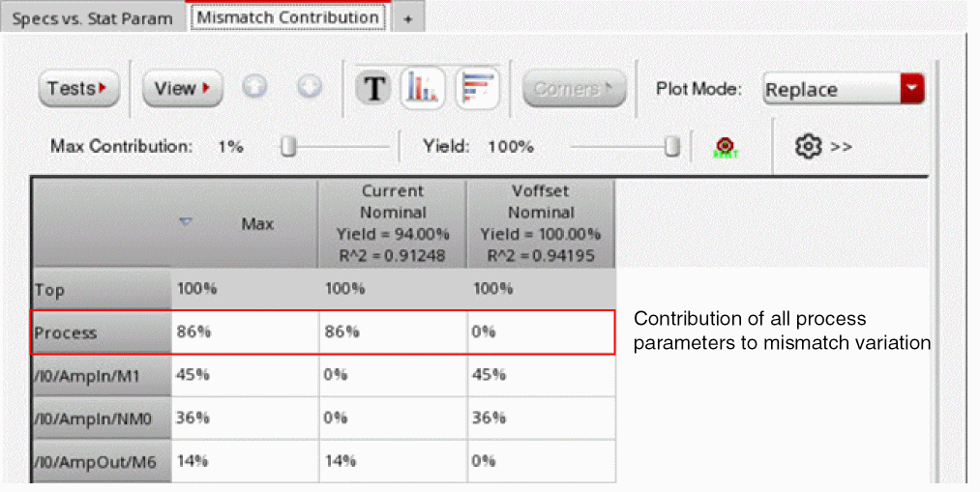Select the Mismatch Contribution tab

tap(287, 17)
